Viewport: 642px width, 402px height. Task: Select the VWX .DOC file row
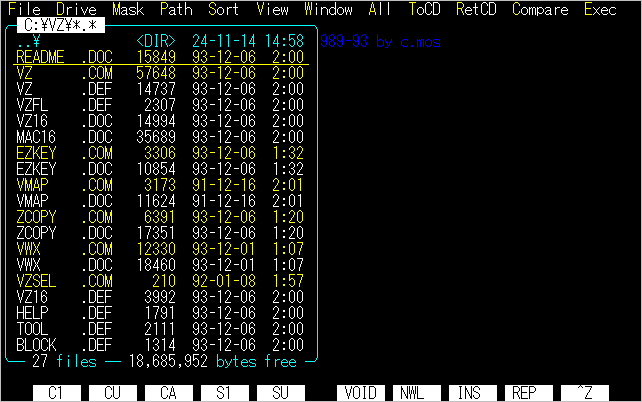click(x=160, y=264)
